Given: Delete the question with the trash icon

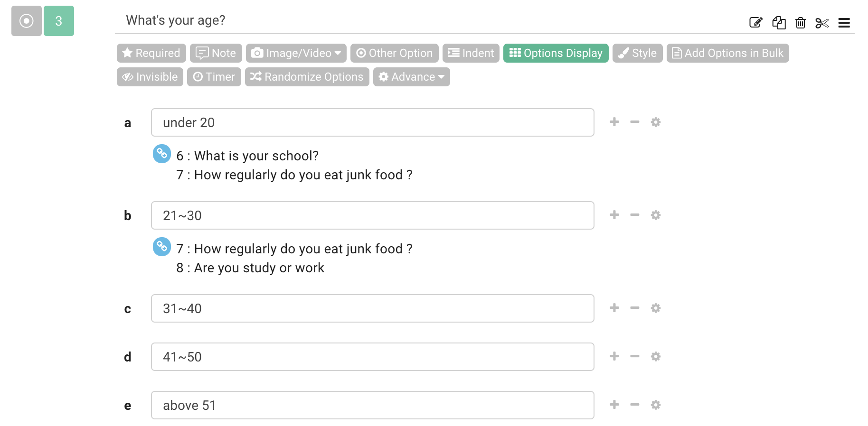Looking at the screenshot, I should 801,22.
